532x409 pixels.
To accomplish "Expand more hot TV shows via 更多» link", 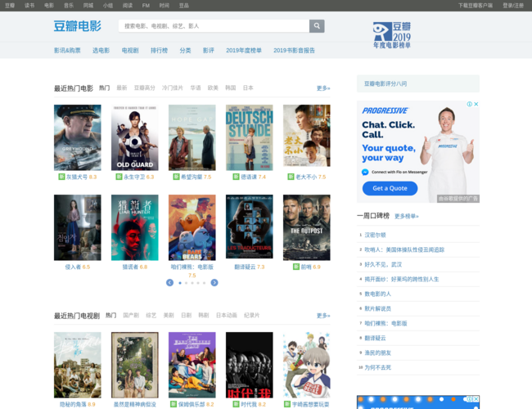I will pos(323,316).
